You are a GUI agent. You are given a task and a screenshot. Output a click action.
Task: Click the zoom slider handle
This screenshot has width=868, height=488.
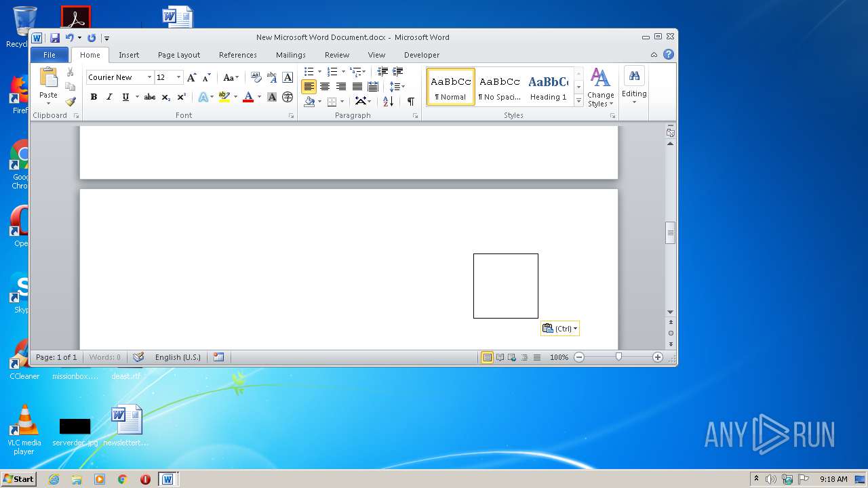click(x=618, y=357)
